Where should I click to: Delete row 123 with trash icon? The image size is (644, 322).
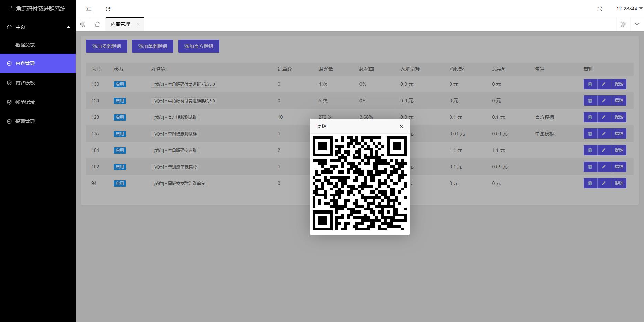point(590,117)
